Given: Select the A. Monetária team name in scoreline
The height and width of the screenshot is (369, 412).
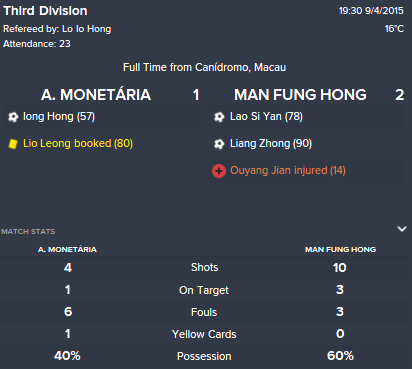Looking at the screenshot, I should (x=96, y=95).
